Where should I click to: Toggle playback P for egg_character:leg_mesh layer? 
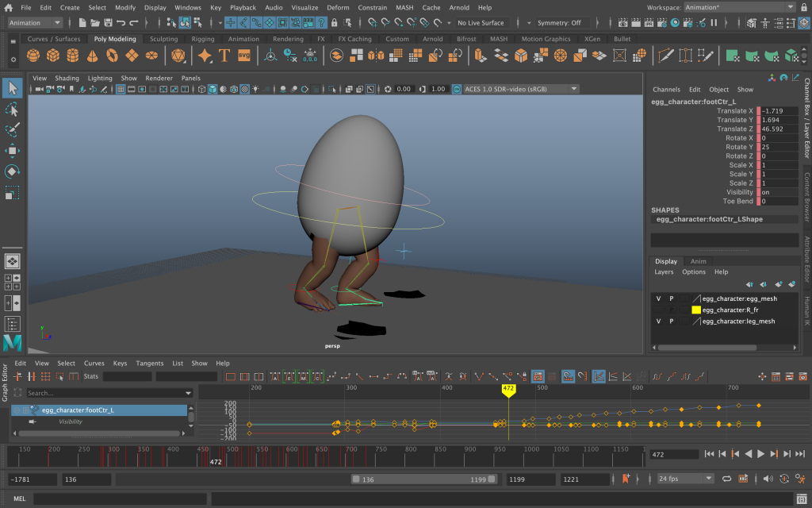pyautogui.click(x=671, y=321)
